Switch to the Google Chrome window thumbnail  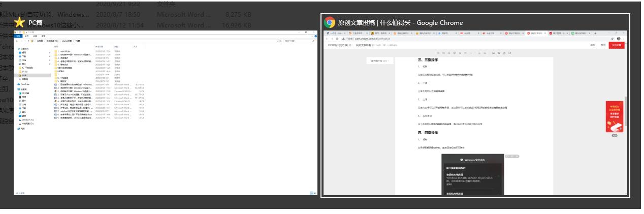tap(475, 113)
